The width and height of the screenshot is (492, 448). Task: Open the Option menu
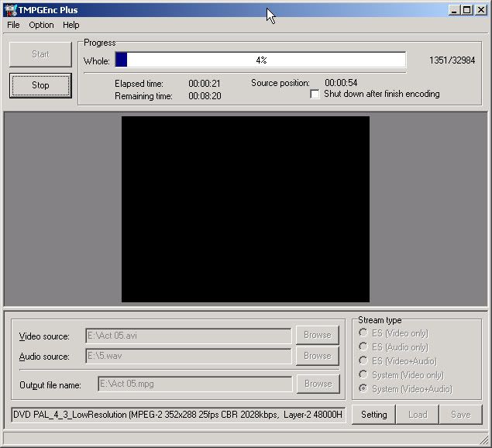pos(41,25)
